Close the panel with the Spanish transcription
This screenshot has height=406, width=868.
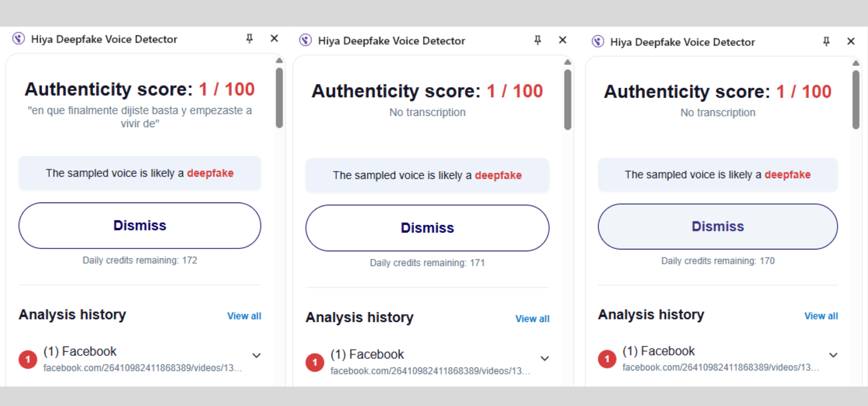274,39
